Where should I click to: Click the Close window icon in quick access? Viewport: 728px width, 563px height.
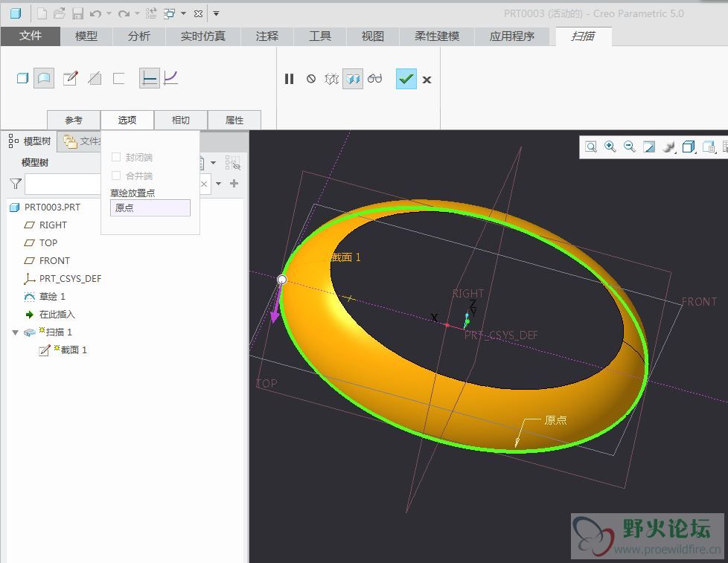198,14
